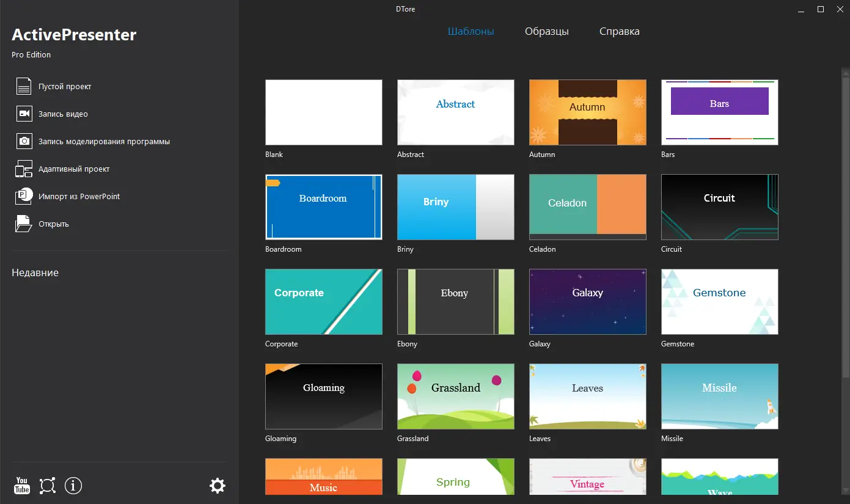The image size is (850, 504).
Task: Open the YouTube channel icon
Action: [22, 486]
